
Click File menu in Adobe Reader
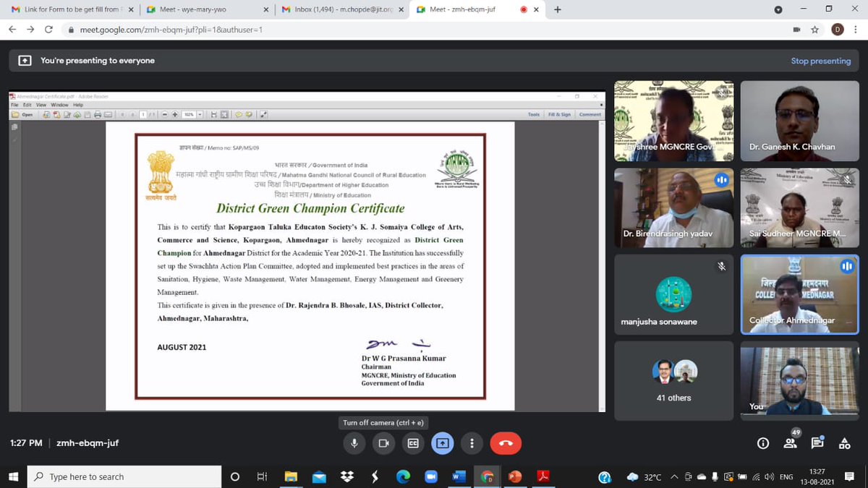pos(15,105)
